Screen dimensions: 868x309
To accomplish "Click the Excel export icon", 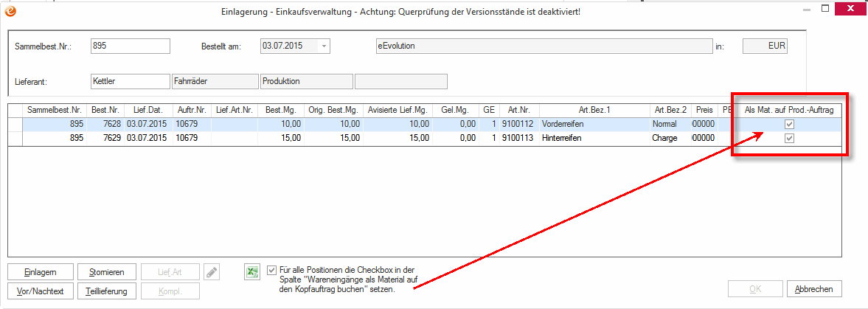I will click(x=251, y=272).
